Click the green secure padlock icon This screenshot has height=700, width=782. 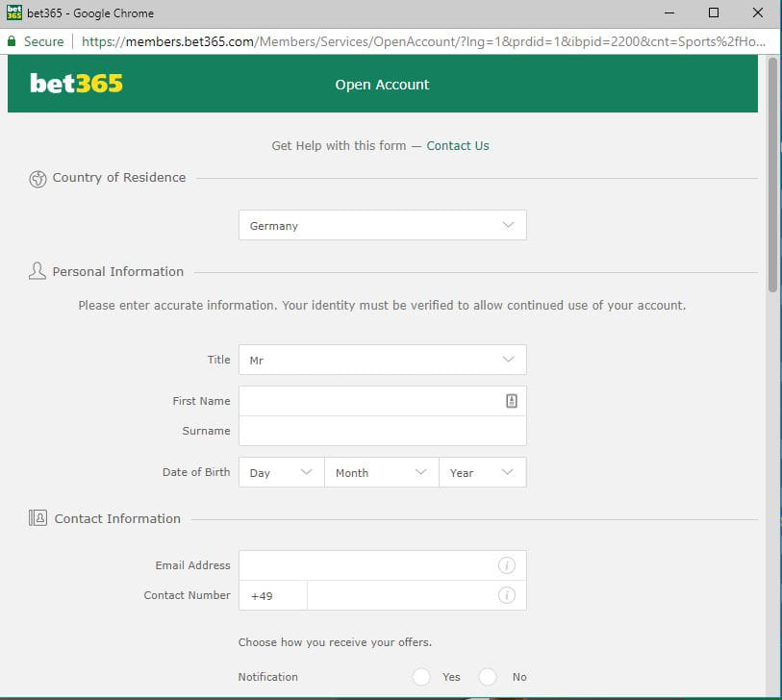pos(12,41)
